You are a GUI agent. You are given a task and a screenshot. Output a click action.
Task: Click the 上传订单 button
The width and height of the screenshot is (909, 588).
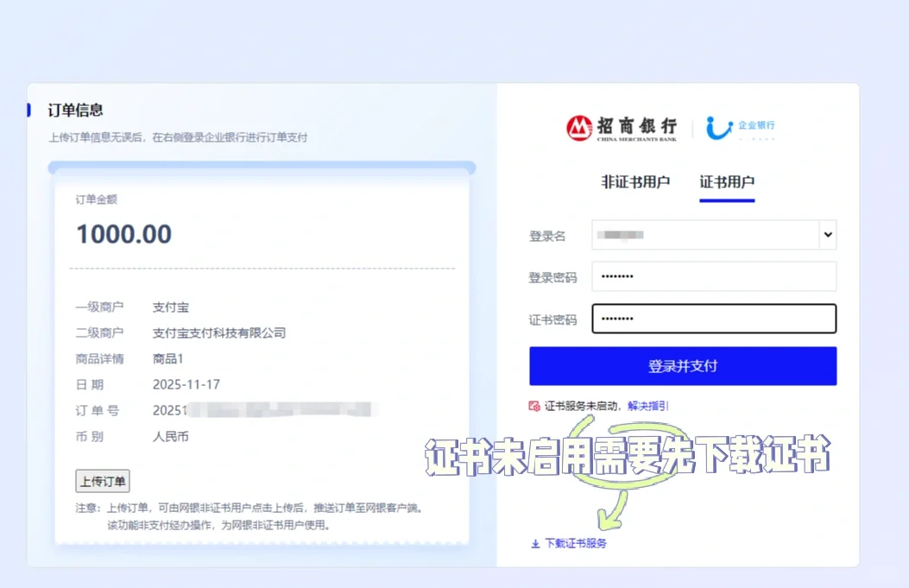tap(102, 480)
